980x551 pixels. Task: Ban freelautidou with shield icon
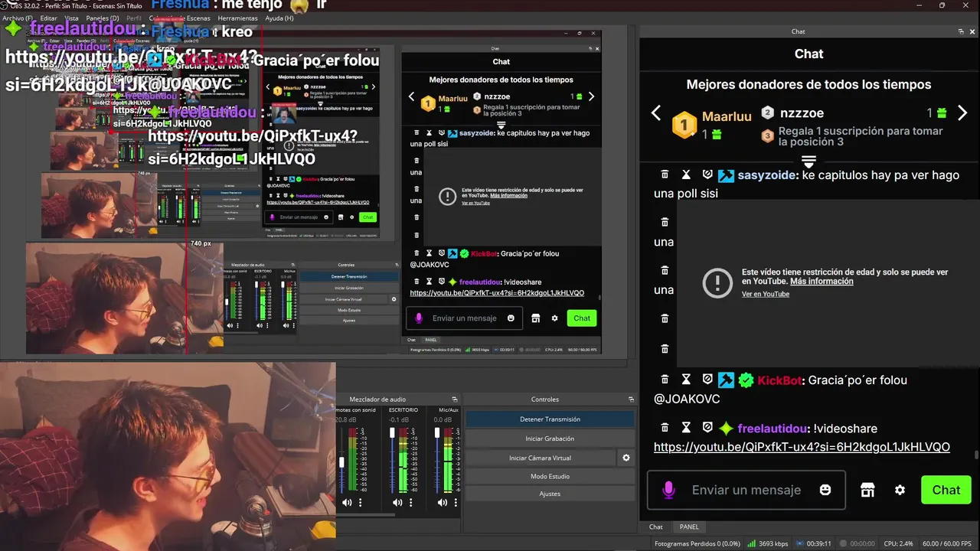pos(707,428)
